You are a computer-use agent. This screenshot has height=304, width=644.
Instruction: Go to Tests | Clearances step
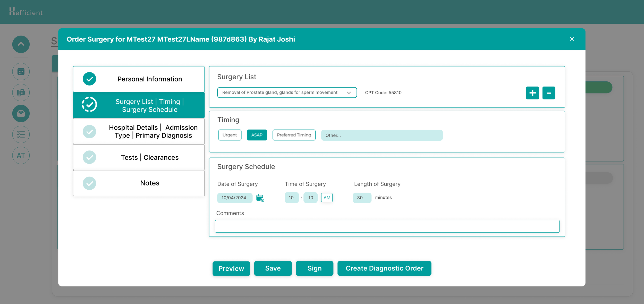139,157
